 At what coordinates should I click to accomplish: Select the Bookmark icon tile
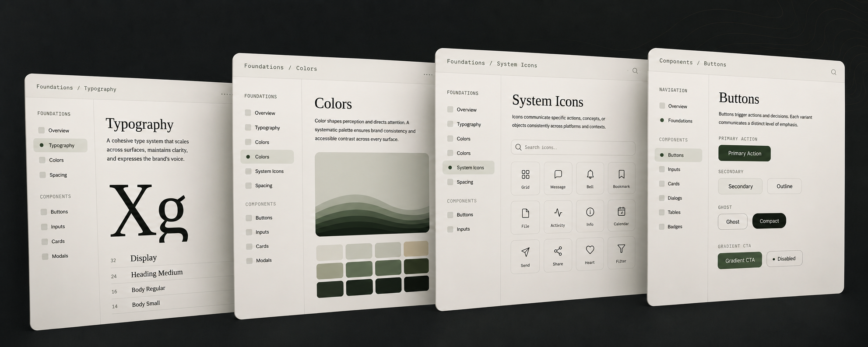click(621, 178)
